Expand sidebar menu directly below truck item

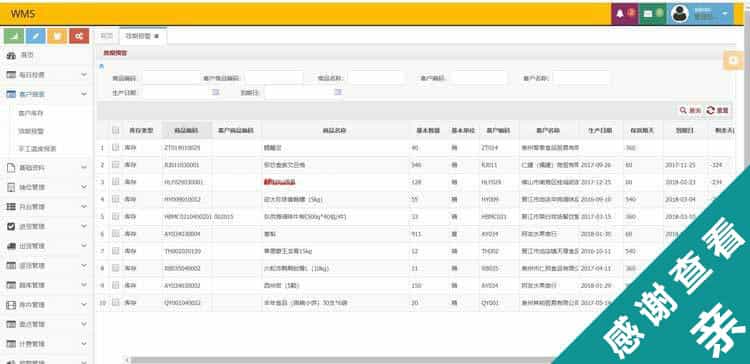pos(45,265)
